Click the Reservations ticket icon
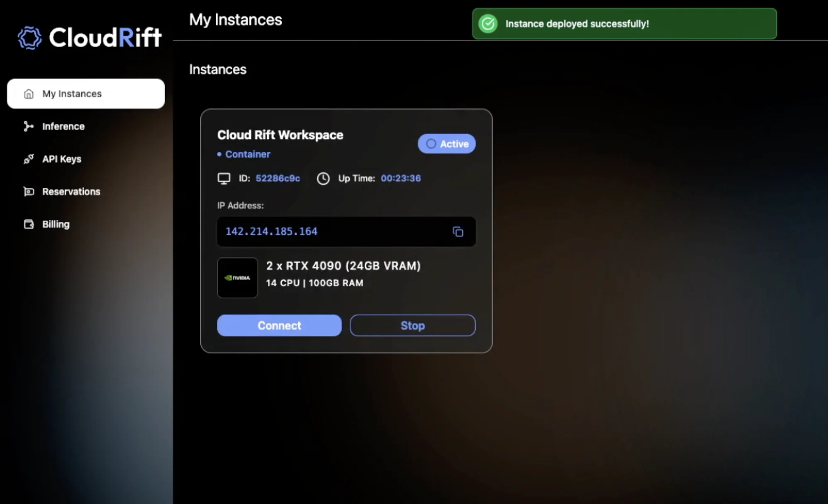The width and height of the screenshot is (828, 504). 28,191
